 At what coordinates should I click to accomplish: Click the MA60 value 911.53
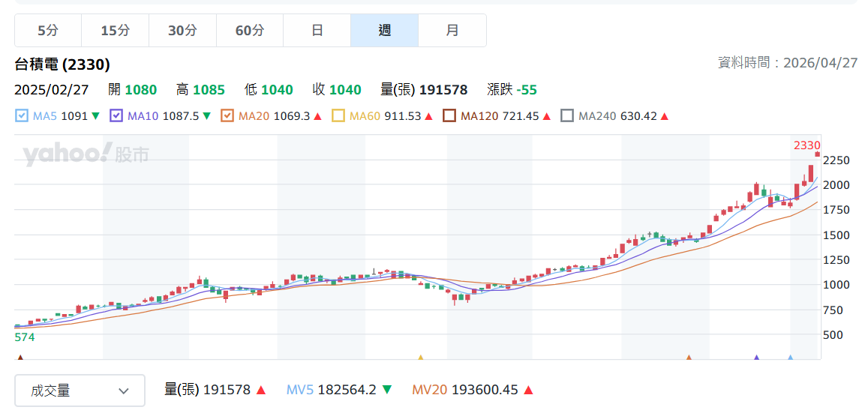(x=401, y=116)
